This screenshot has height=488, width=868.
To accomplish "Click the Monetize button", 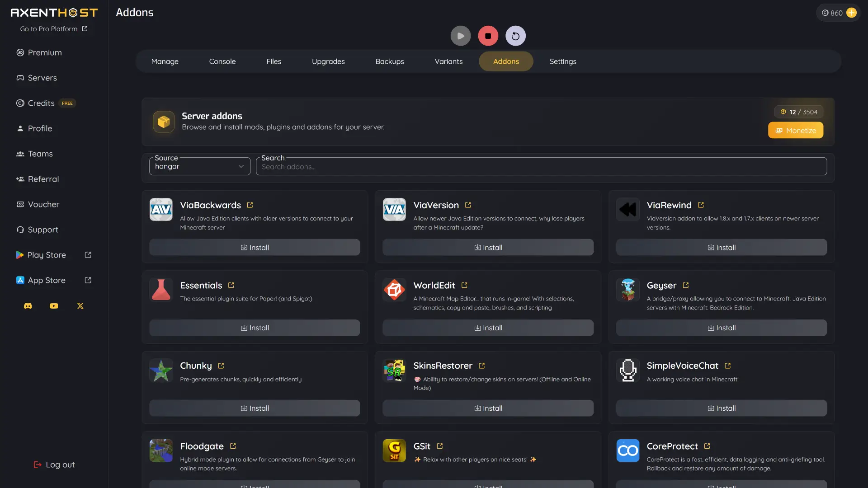I will point(796,131).
